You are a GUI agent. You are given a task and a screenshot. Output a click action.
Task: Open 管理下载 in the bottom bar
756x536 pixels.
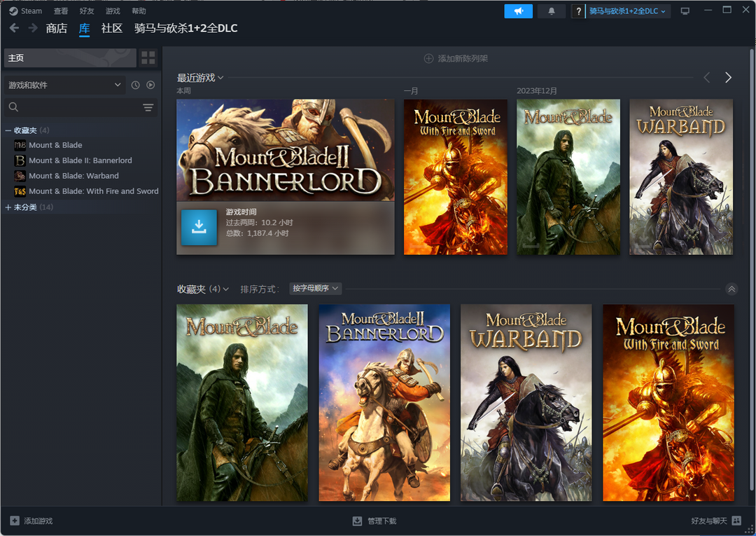point(374,521)
